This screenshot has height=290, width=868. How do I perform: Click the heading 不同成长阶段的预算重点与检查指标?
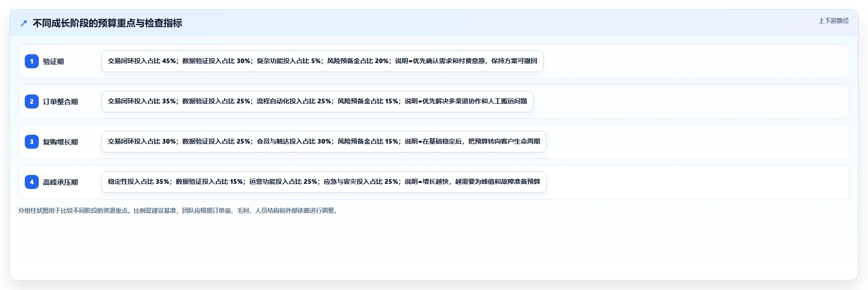(107, 23)
